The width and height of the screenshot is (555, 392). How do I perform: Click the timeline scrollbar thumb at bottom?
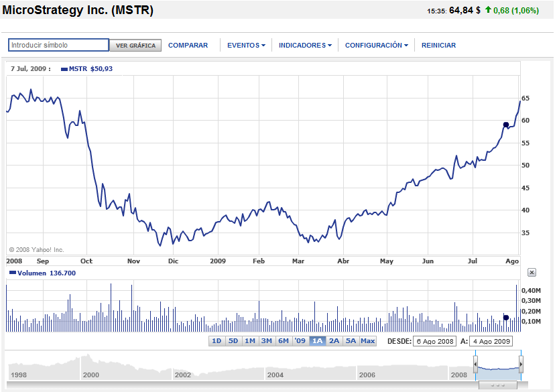coord(498,386)
